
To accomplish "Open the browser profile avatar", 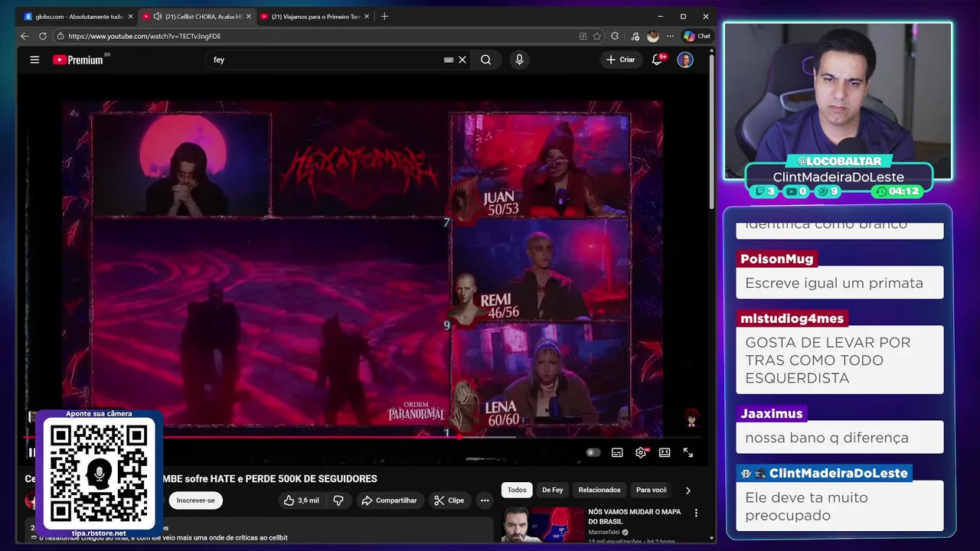I will point(652,36).
